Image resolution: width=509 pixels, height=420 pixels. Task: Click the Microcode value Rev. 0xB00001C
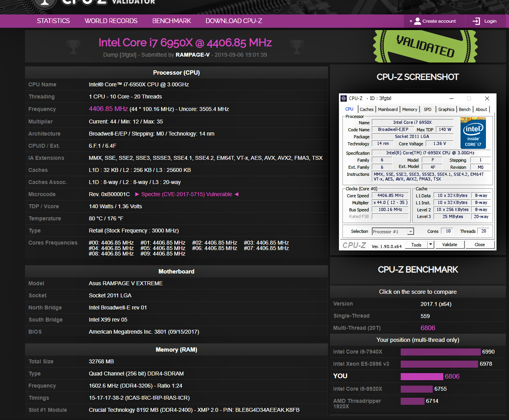109,194
